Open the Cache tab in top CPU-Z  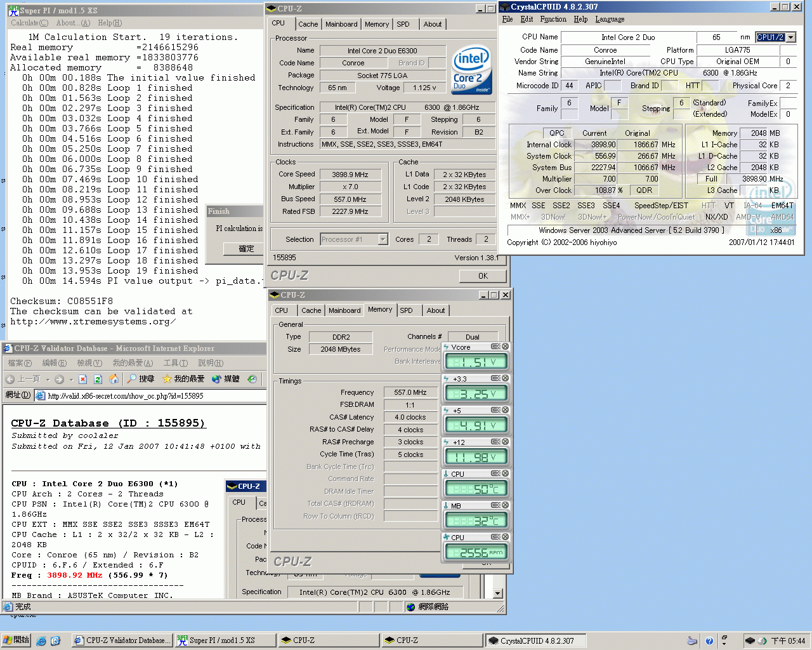308,24
